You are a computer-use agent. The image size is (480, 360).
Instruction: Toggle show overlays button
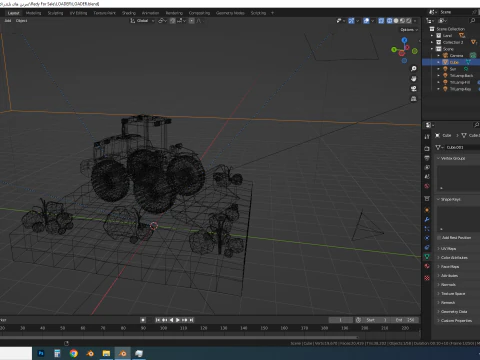(366, 21)
